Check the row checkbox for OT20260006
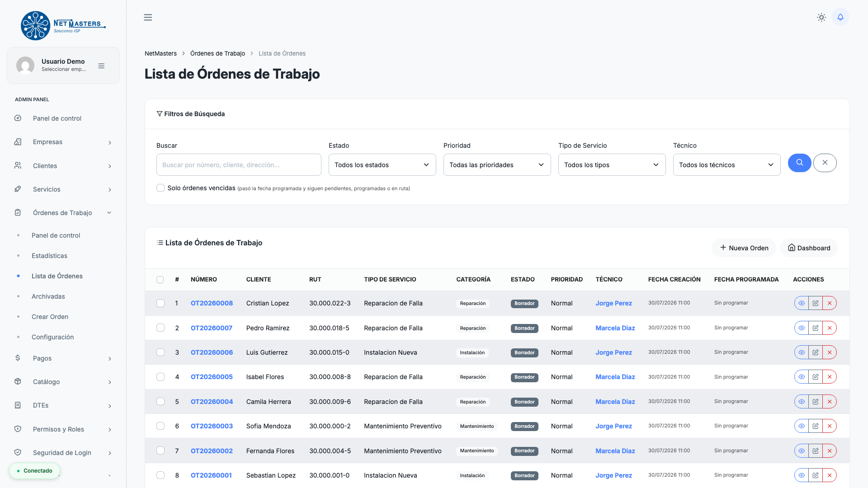The width and height of the screenshot is (868, 488). (x=160, y=352)
